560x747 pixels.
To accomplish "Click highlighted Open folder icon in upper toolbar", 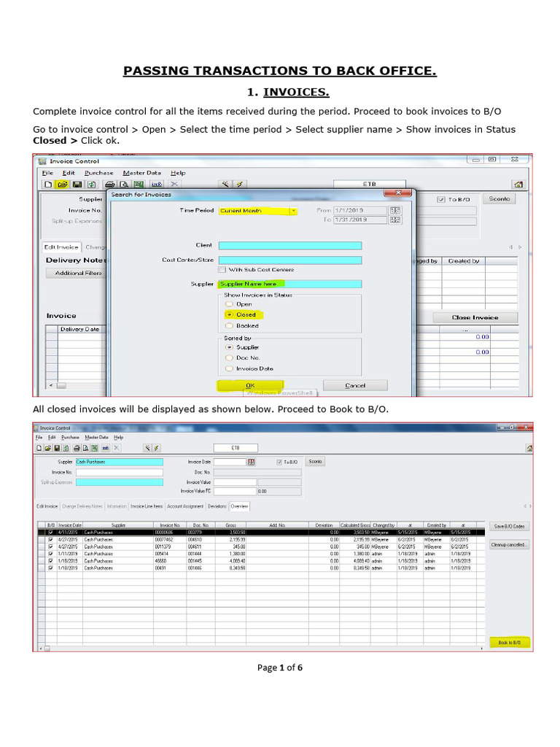I will click(x=62, y=185).
